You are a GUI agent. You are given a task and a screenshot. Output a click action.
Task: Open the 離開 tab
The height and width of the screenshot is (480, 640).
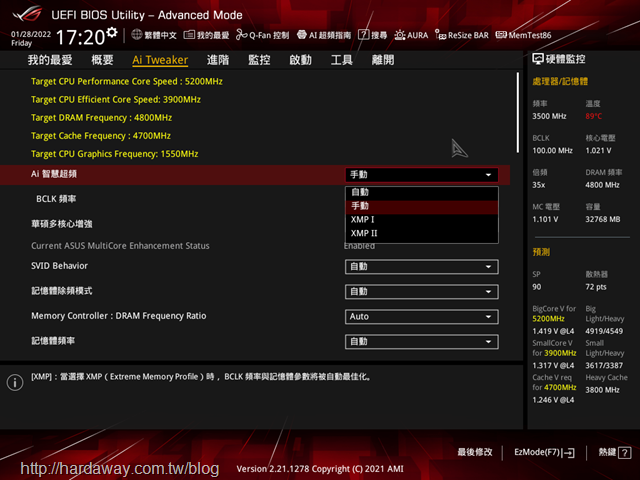(x=383, y=60)
